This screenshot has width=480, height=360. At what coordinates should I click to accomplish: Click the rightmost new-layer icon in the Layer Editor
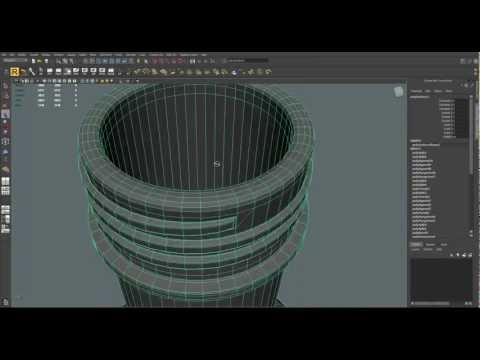[x=470, y=255]
